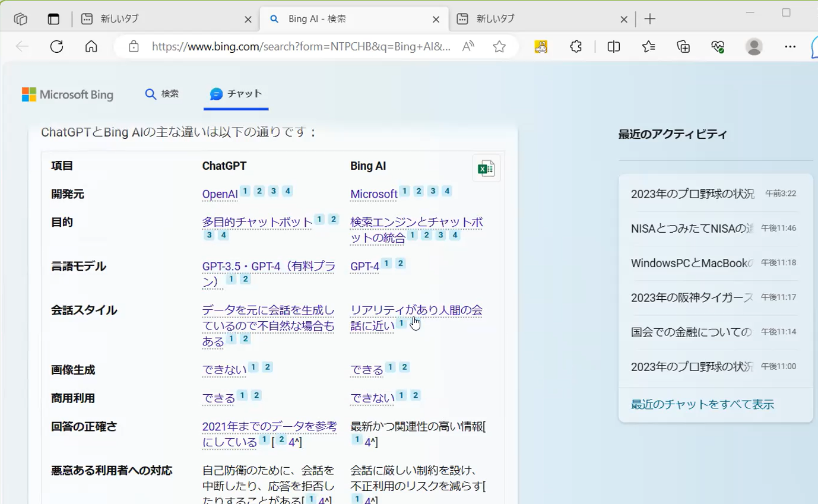Select the 言語モデル row label
This screenshot has height=504, width=818.
click(79, 266)
